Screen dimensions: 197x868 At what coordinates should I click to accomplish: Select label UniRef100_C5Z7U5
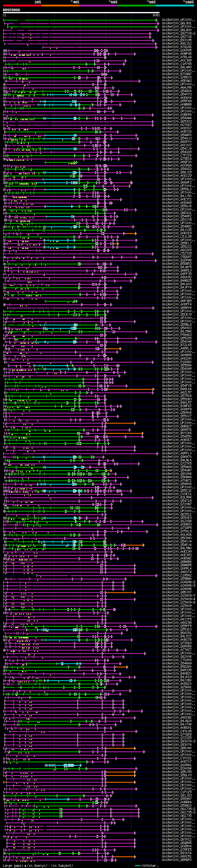177,253
